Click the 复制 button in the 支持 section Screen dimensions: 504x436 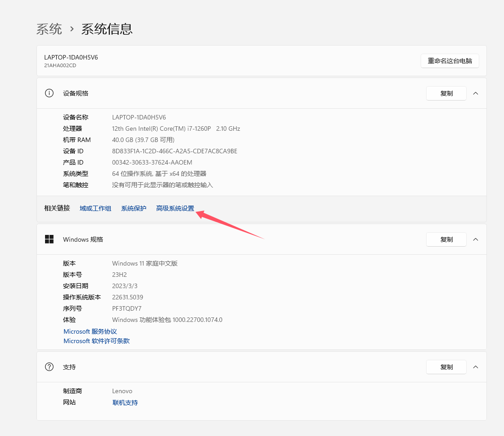pyautogui.click(x=446, y=367)
